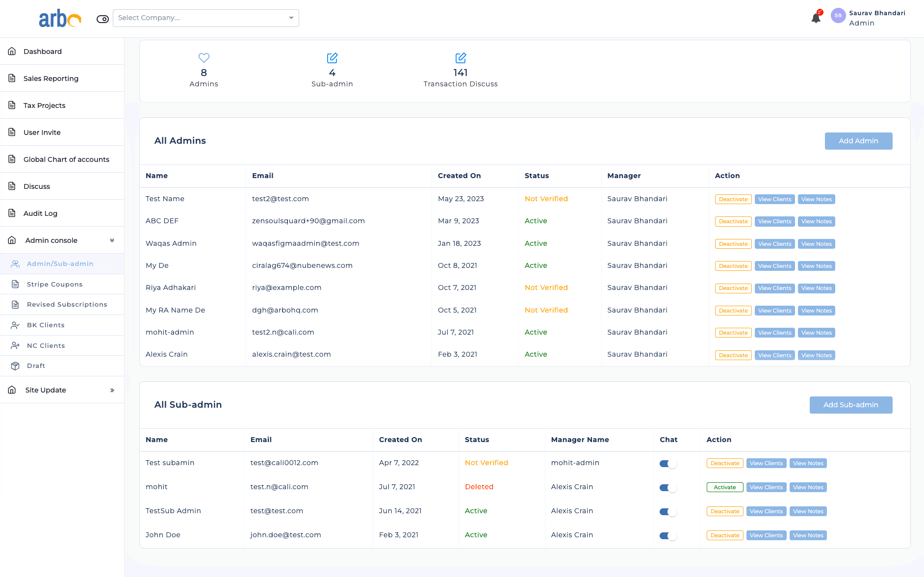Click the Tax Projects document icon
The image size is (924, 577).
point(12,105)
